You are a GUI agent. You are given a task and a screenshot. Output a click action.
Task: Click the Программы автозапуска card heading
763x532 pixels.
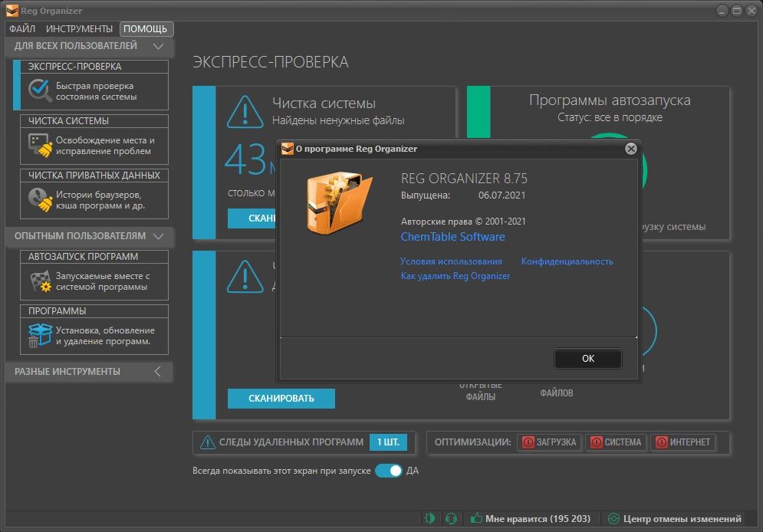[610, 100]
